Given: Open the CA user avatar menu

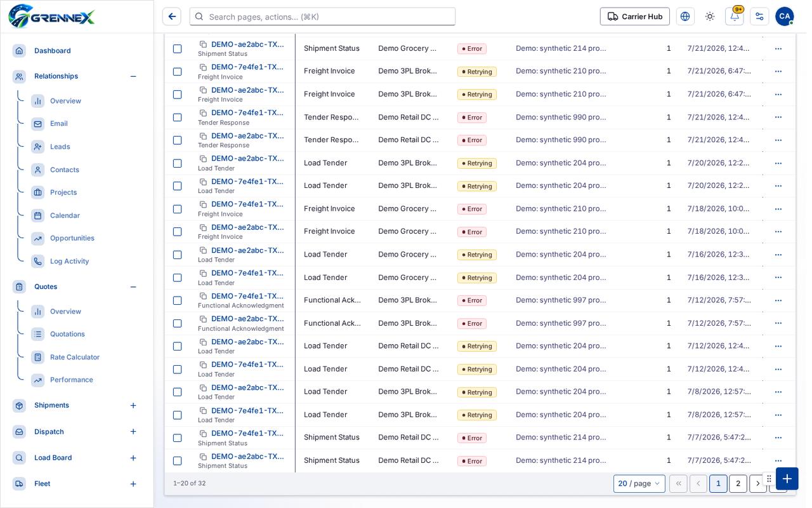Looking at the screenshot, I should (785, 17).
